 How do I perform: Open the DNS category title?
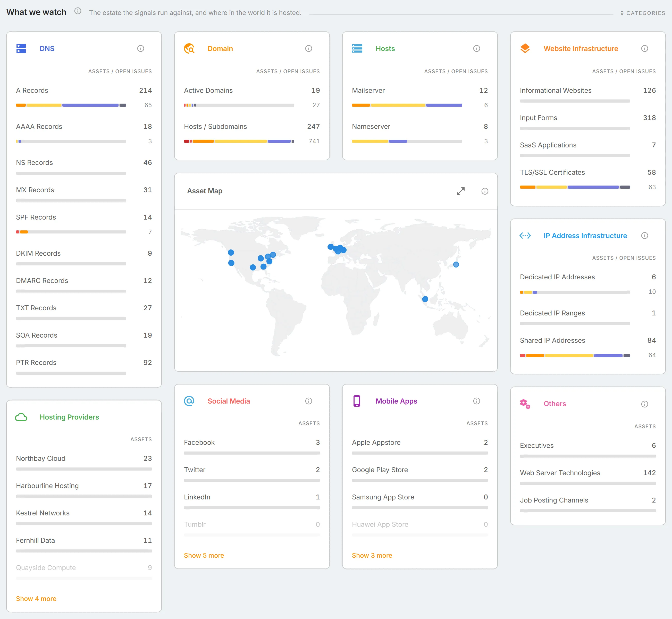point(47,48)
